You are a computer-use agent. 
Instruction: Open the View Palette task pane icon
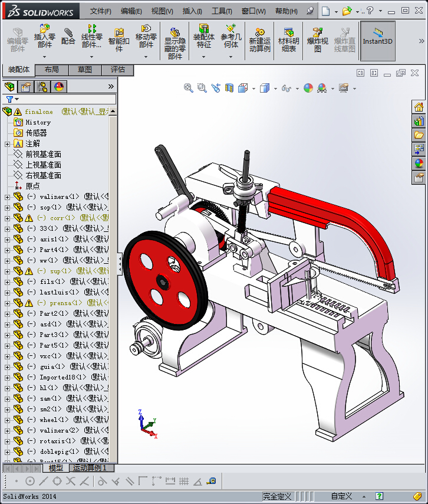click(x=419, y=149)
